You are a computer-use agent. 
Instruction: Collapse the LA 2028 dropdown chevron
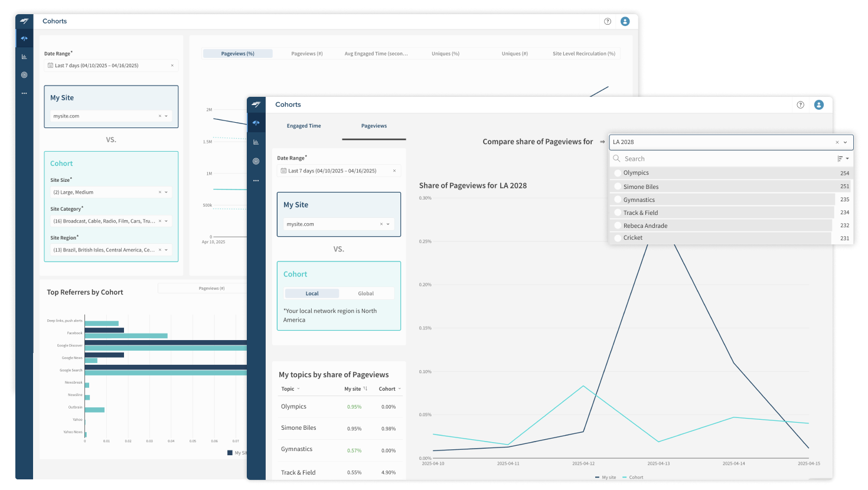tap(846, 142)
